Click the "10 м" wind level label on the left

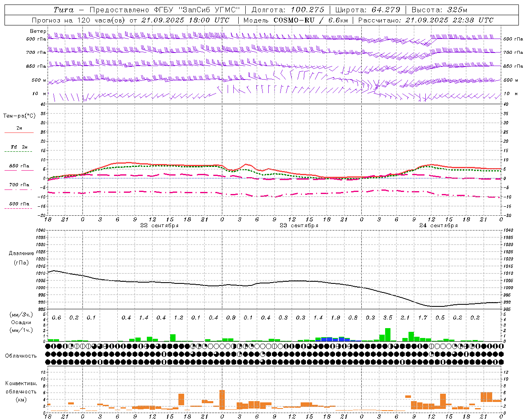(39, 94)
